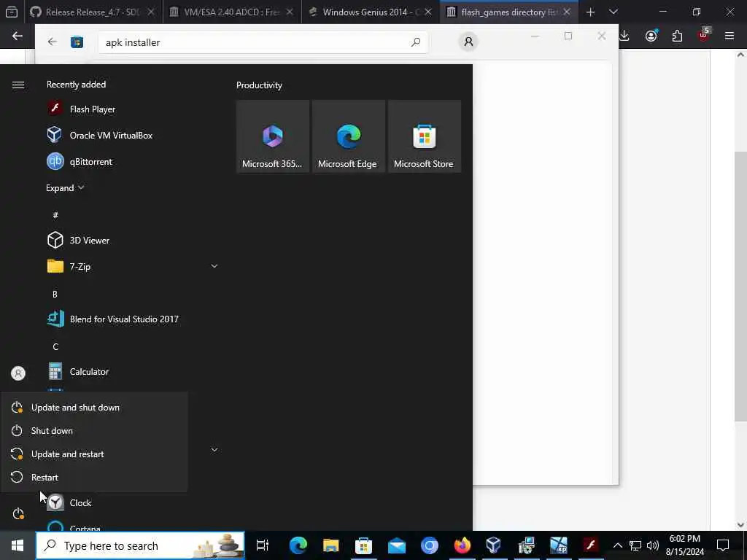
Task: Open Microsoft 365 tile
Action: coord(273,136)
